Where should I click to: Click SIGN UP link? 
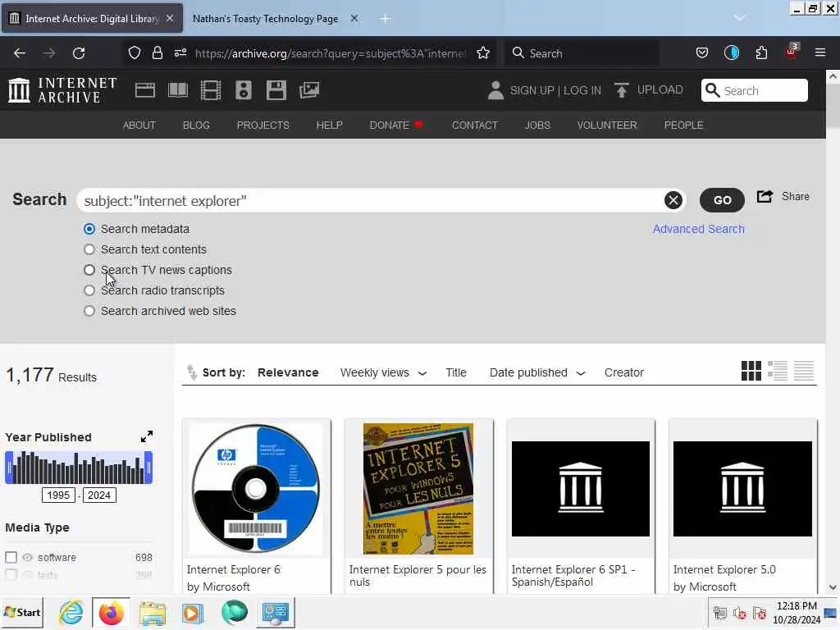pyautogui.click(x=532, y=90)
